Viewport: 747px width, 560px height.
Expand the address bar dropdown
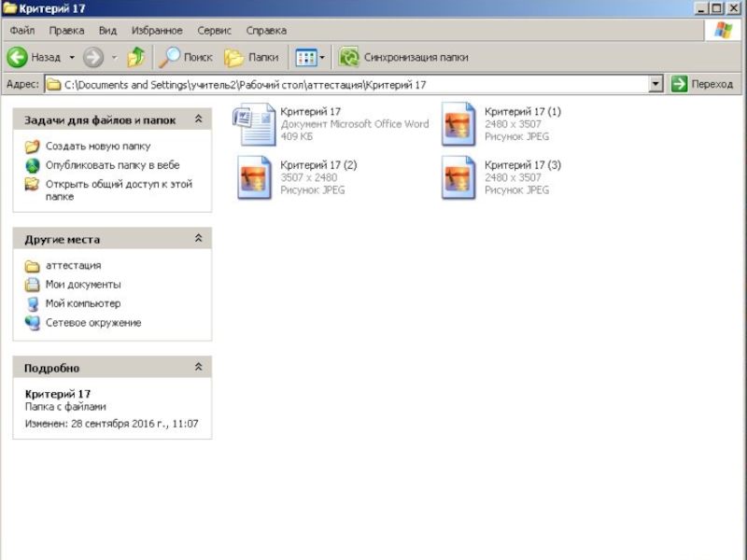point(656,84)
